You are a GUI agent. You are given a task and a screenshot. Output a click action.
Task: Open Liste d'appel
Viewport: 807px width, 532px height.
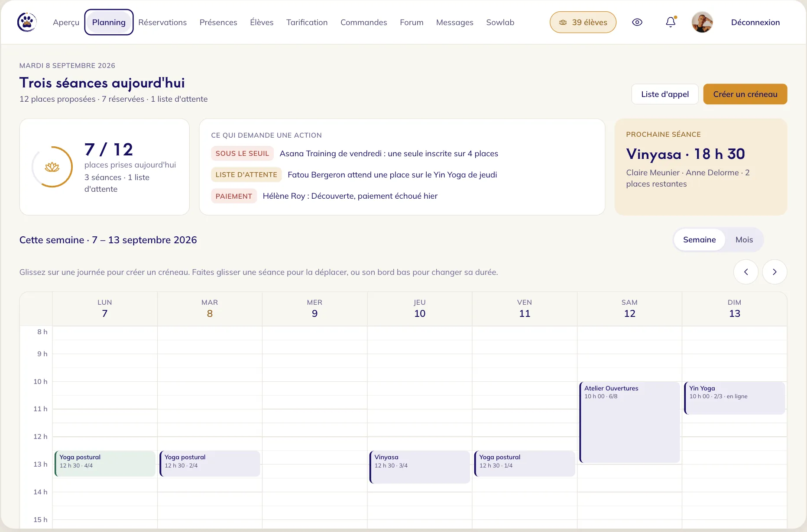tap(665, 94)
